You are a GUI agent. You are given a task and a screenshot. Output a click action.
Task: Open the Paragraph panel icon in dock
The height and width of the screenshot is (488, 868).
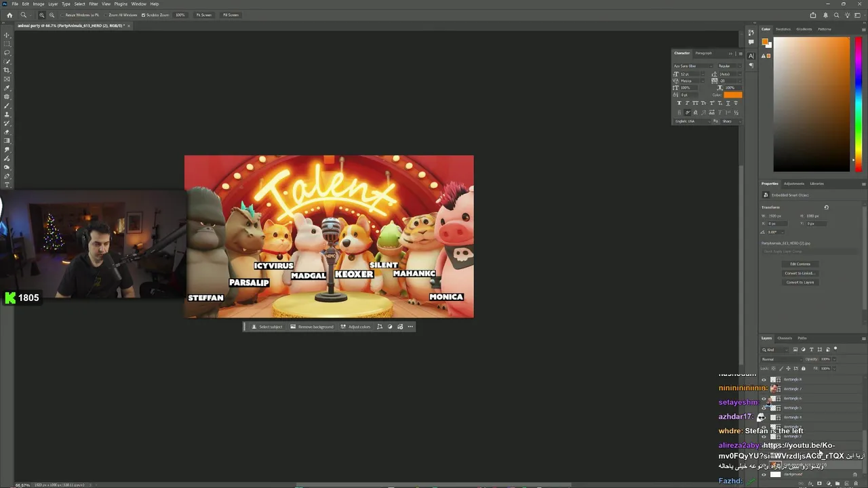(751, 65)
